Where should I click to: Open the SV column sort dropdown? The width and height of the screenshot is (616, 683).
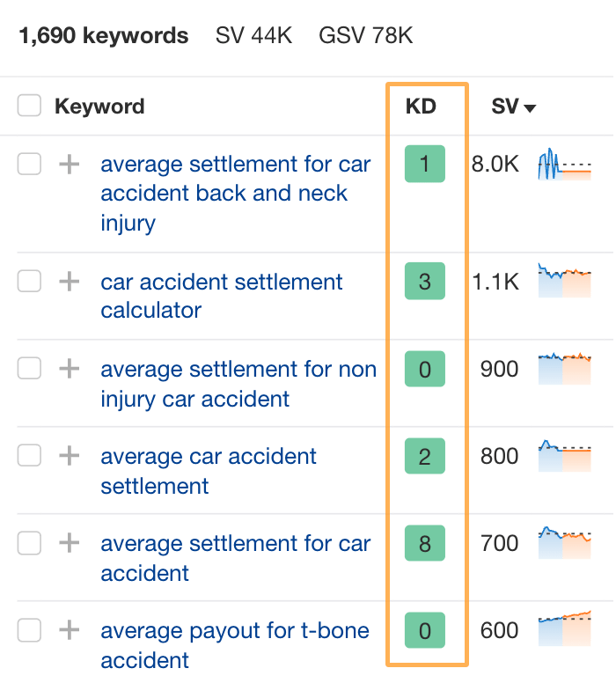point(514,107)
